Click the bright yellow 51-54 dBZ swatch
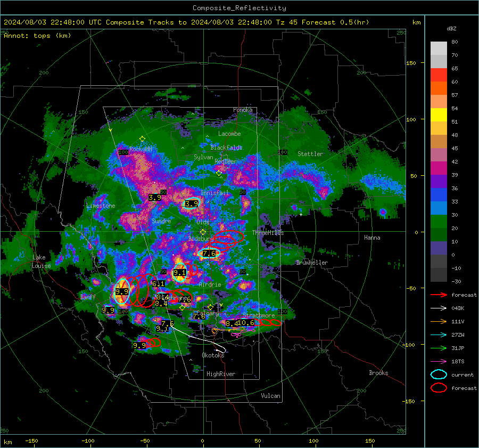Screen dimensions: 479x448 point(439,115)
